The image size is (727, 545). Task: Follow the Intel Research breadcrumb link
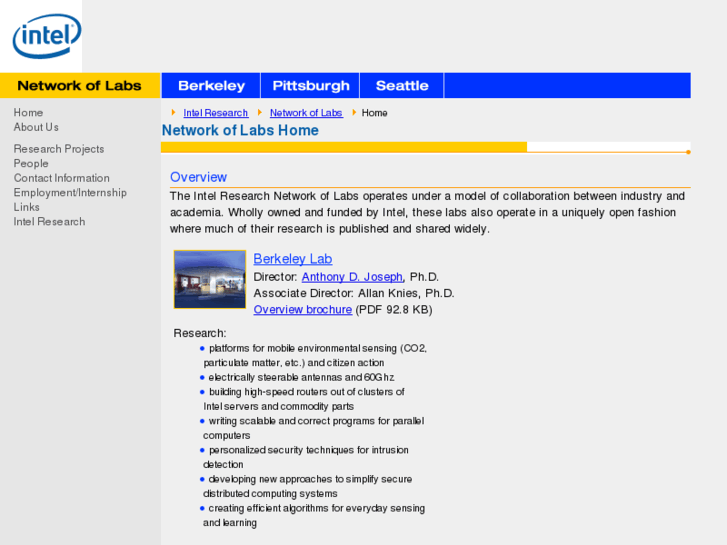(216, 113)
